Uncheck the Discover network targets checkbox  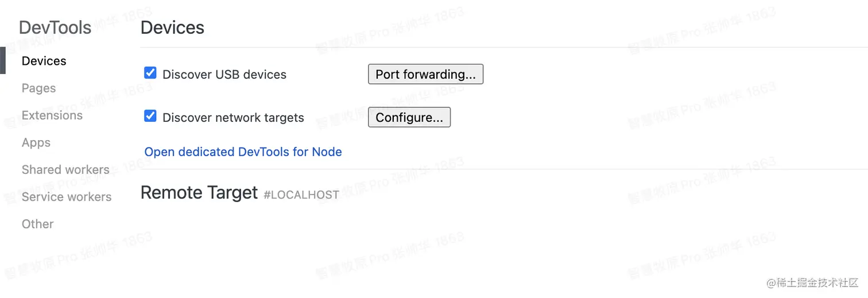coord(150,116)
